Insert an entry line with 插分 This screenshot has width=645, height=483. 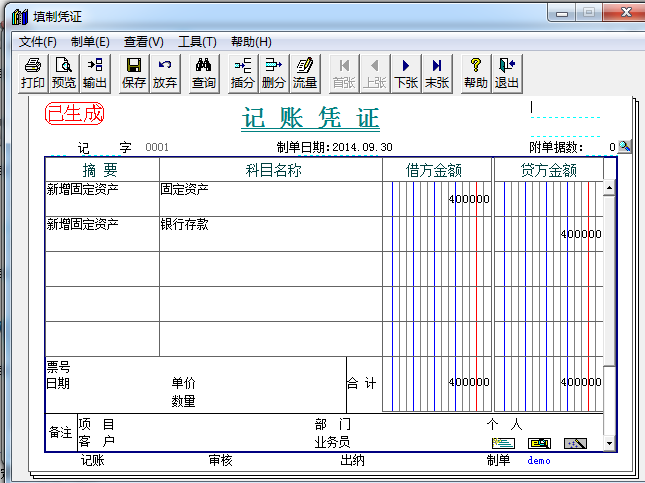tap(243, 73)
